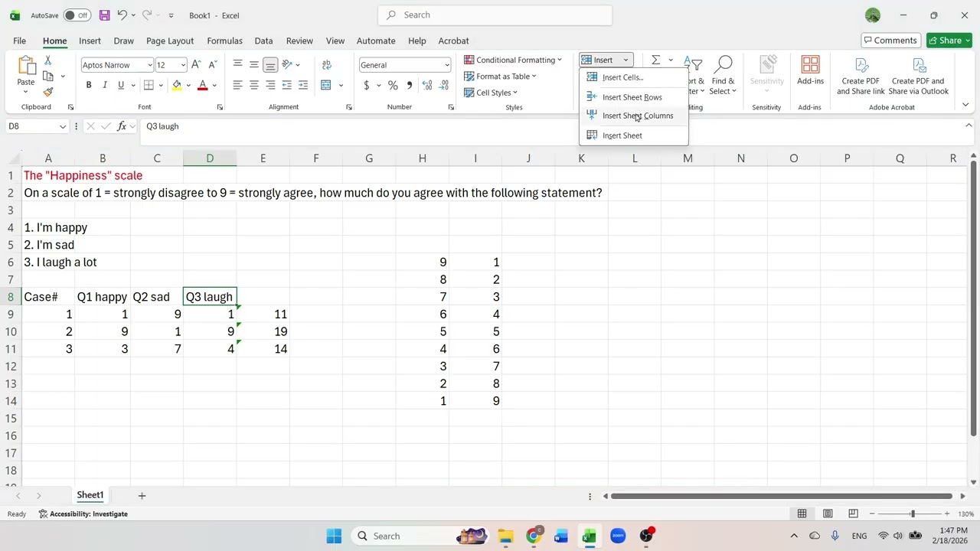Open Chrome from taskbar
The image size is (980, 551).
click(534, 536)
